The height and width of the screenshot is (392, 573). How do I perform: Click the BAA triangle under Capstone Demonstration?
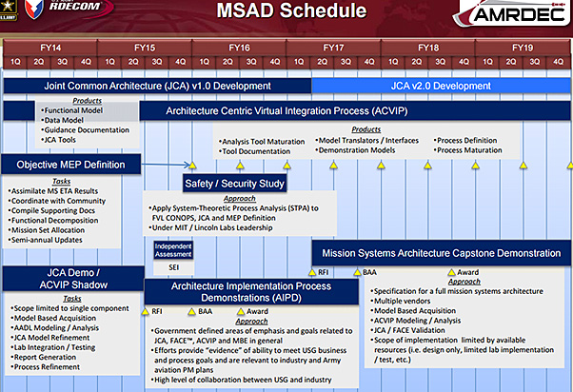tap(357, 272)
